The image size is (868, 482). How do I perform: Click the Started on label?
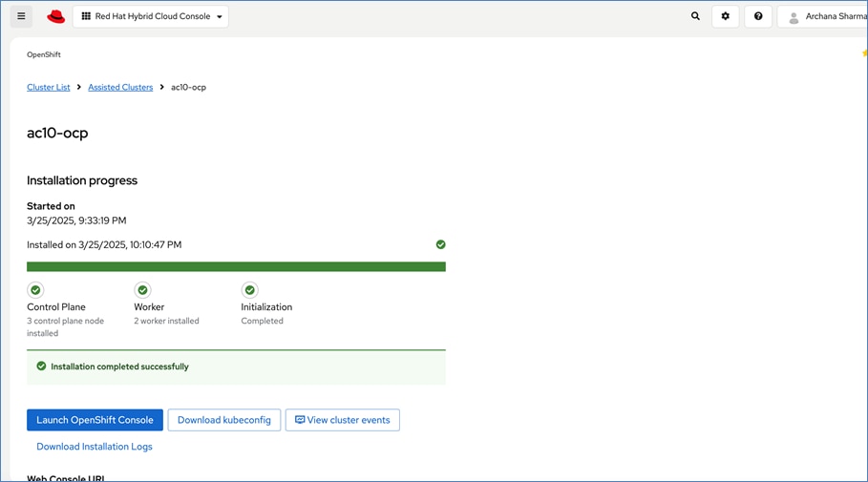coord(51,206)
